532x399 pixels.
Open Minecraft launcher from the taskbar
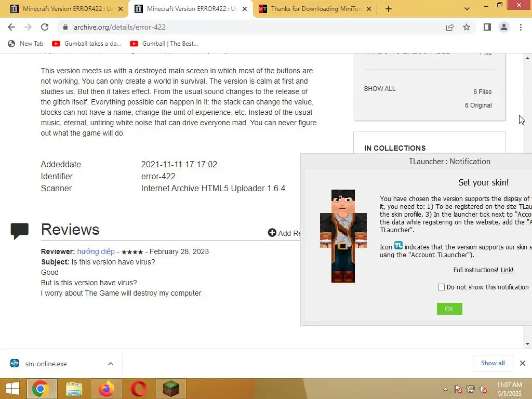(x=171, y=389)
